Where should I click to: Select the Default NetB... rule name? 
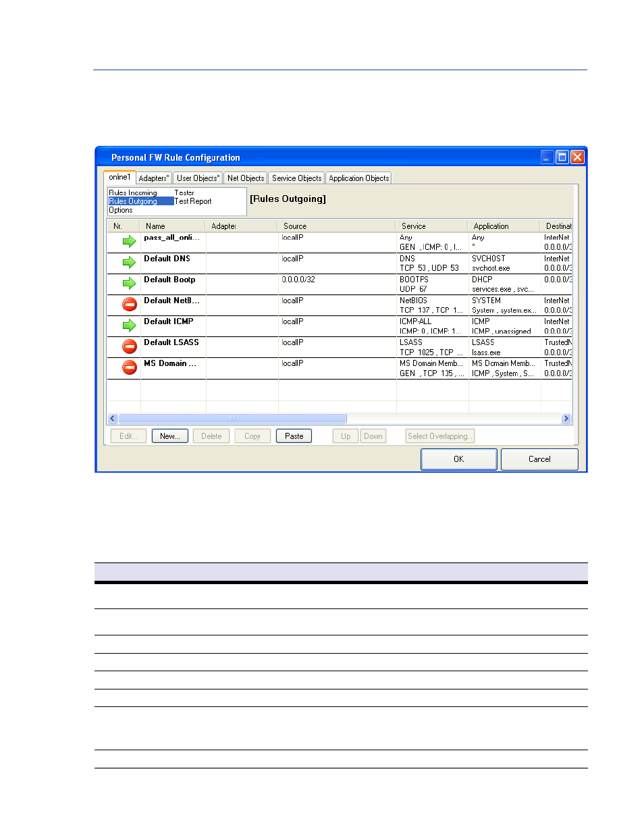coord(171,301)
